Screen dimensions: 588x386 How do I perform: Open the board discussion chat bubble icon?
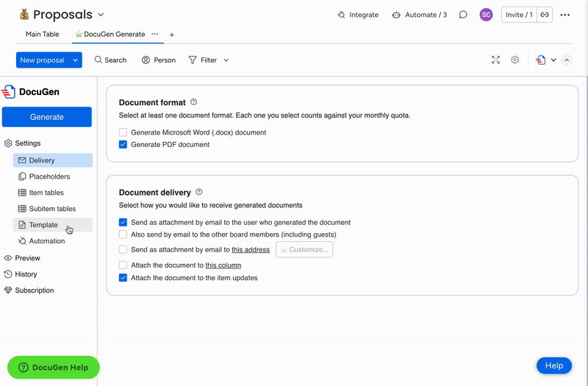463,15
